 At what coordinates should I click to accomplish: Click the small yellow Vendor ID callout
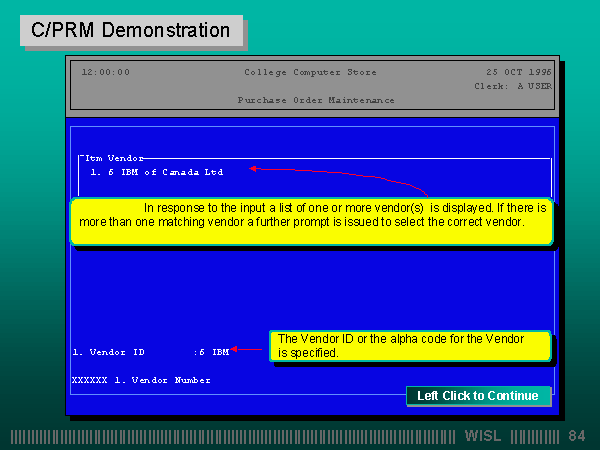pos(410,346)
